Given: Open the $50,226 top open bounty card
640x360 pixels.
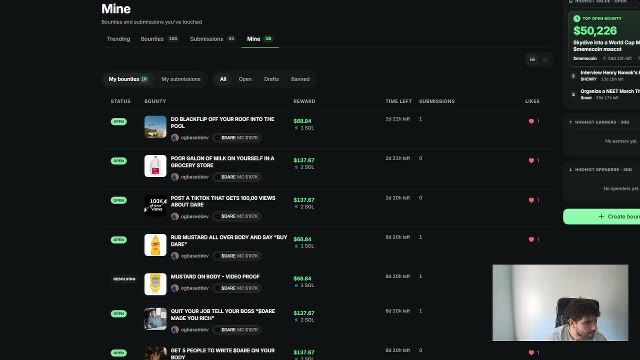Looking at the screenshot, I should pos(604,38).
